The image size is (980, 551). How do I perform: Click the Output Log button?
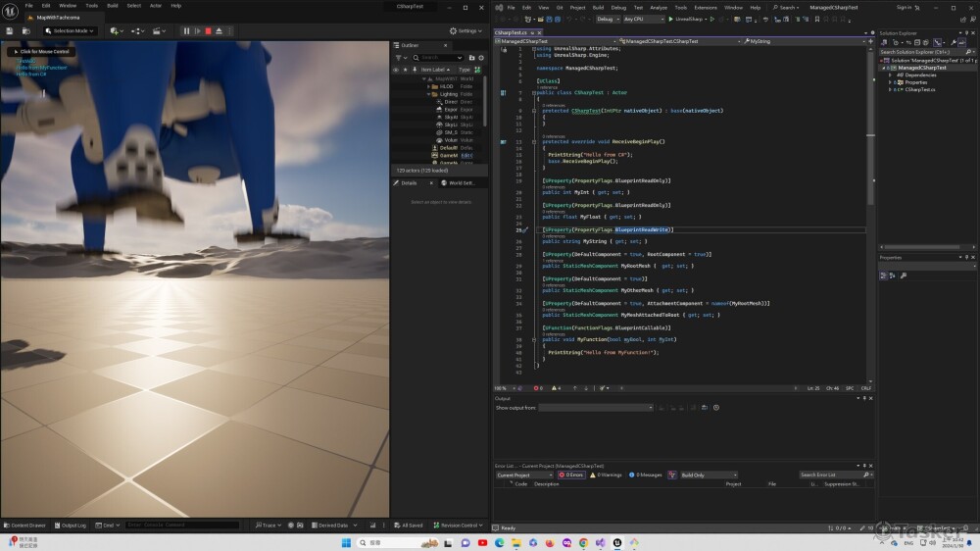tap(71, 526)
